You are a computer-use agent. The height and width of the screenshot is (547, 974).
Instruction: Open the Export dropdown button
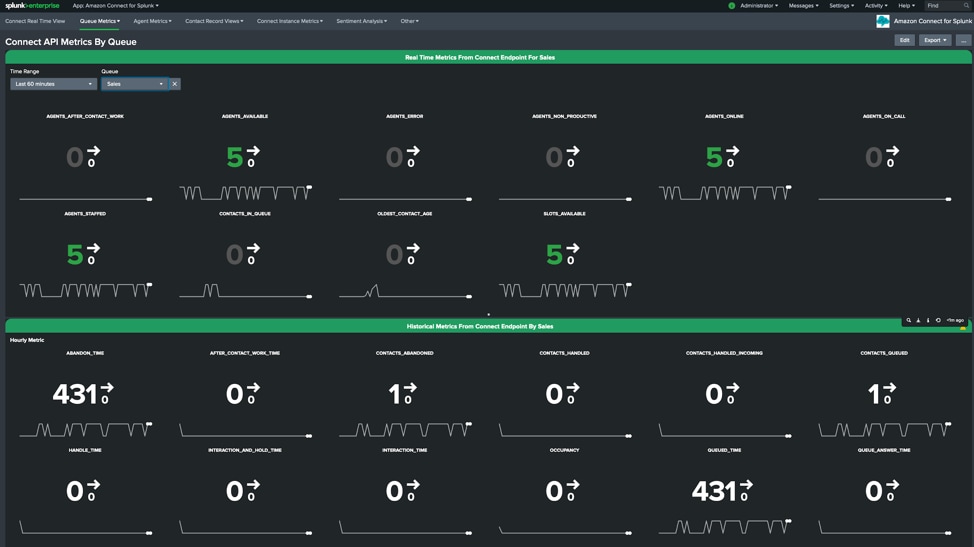pos(935,40)
